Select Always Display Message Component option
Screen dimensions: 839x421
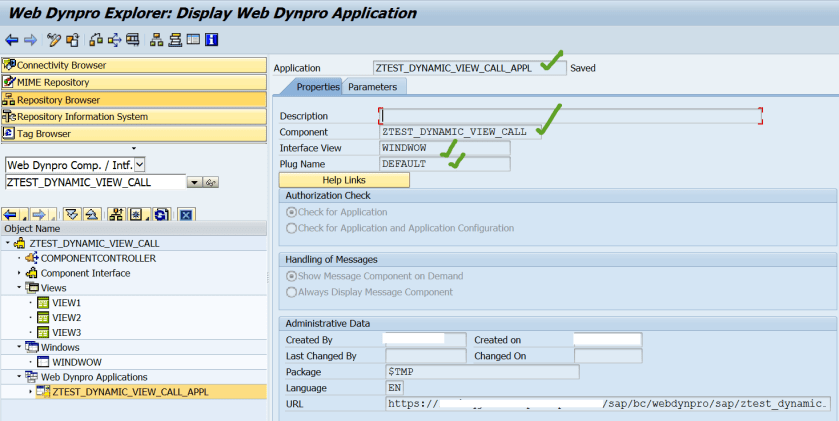tap(292, 292)
